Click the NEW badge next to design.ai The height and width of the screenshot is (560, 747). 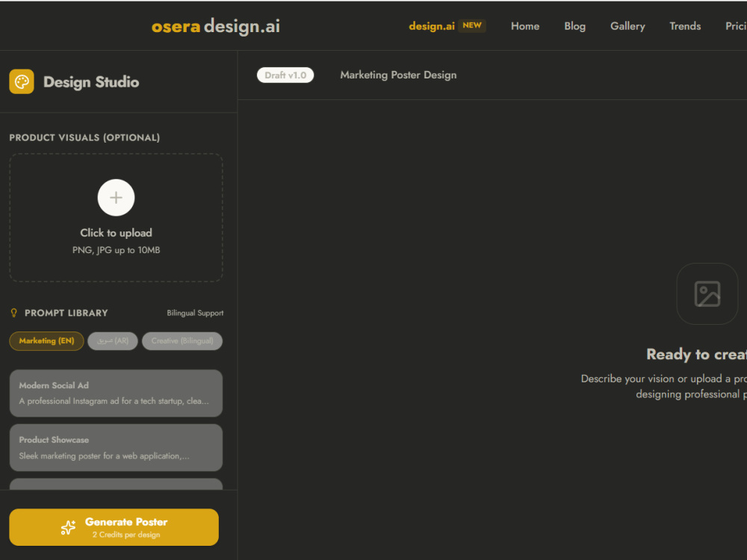pos(471,25)
